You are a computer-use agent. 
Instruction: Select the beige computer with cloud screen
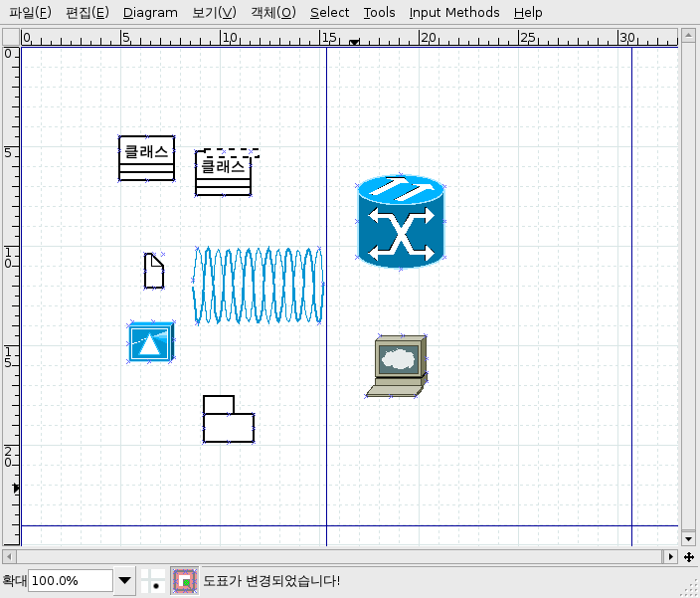tap(397, 366)
